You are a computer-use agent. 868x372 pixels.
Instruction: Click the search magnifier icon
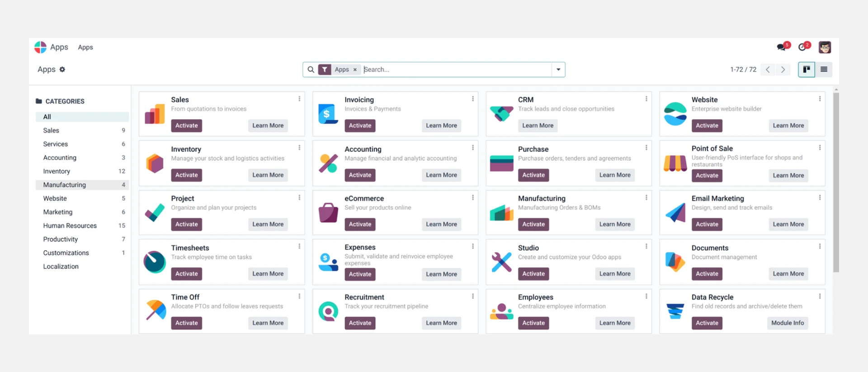coord(311,69)
